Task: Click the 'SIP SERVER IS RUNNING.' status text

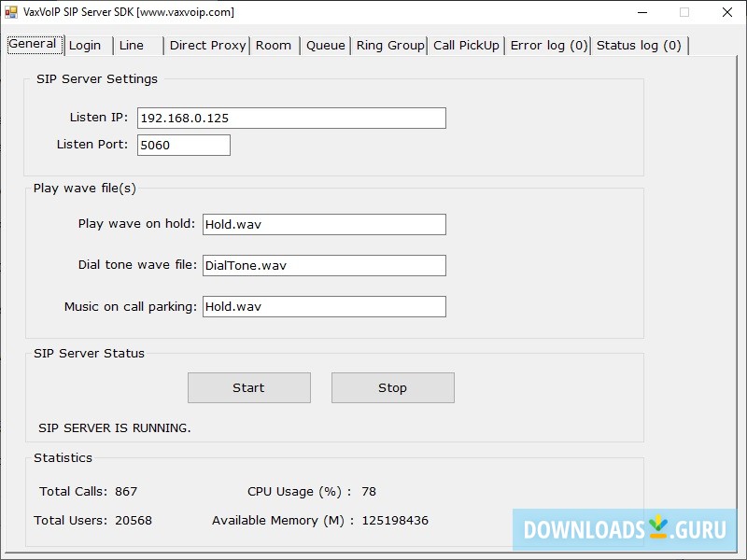Action: click(x=115, y=427)
